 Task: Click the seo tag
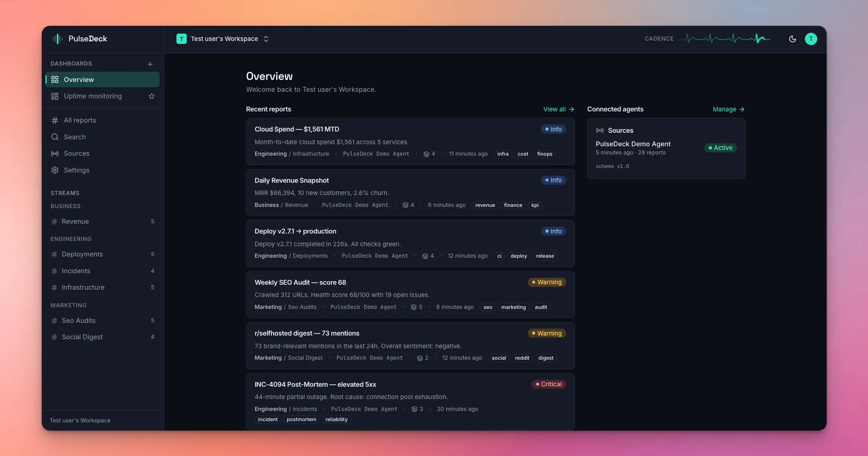tap(488, 307)
